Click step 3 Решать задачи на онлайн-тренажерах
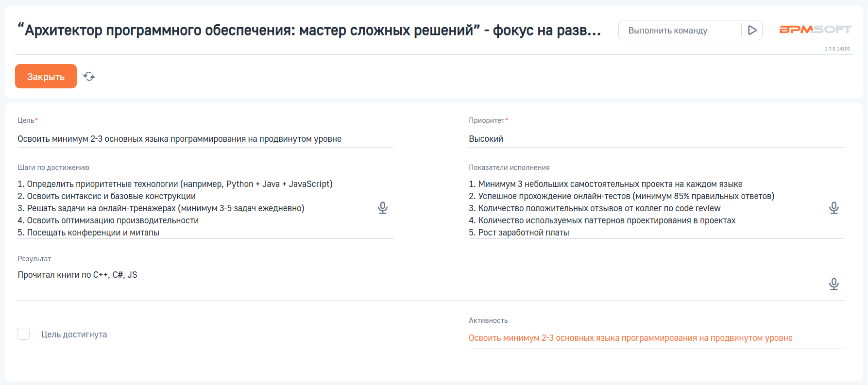Image resolution: width=868 pixels, height=385 pixels. pos(161,208)
